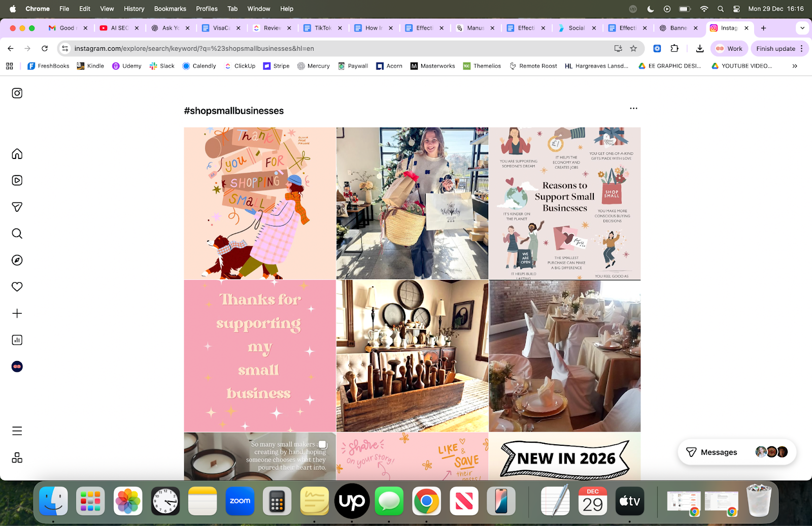Screen dimensions: 812x526
Task: Click Finish update button
Action: [775, 48]
